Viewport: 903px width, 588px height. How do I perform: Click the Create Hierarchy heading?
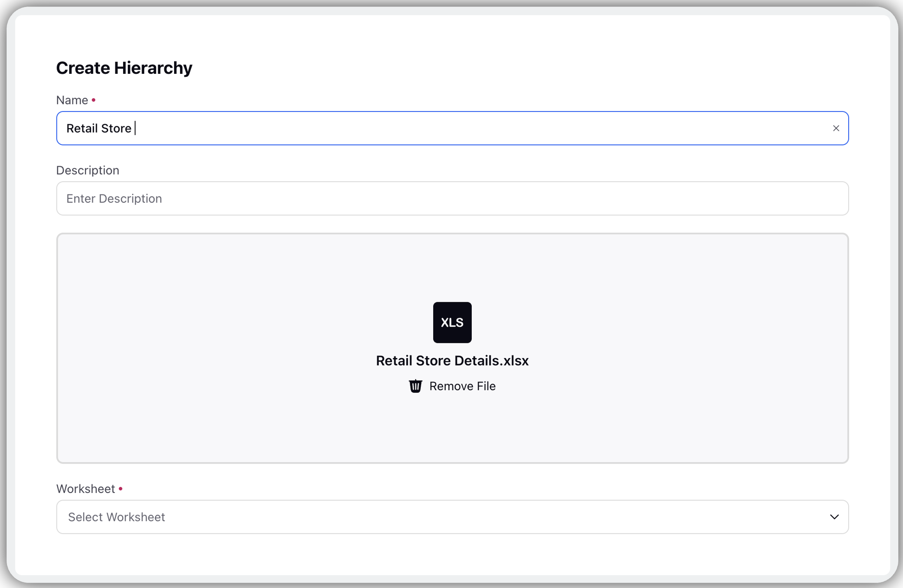124,68
